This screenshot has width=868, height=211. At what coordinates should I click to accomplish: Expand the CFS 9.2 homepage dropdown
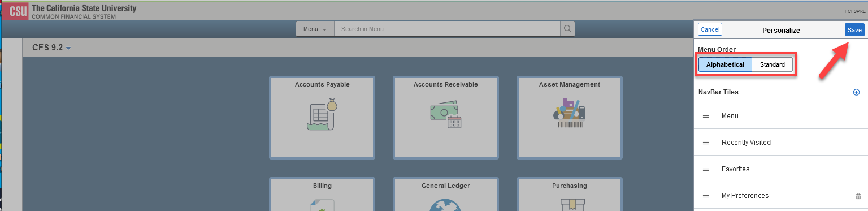pyautogui.click(x=51, y=48)
